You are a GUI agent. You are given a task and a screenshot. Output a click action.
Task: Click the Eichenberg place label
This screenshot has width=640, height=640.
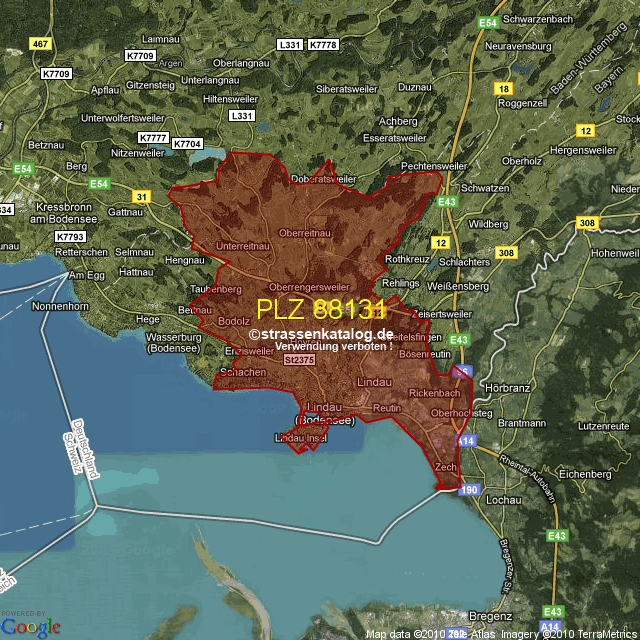591,473
